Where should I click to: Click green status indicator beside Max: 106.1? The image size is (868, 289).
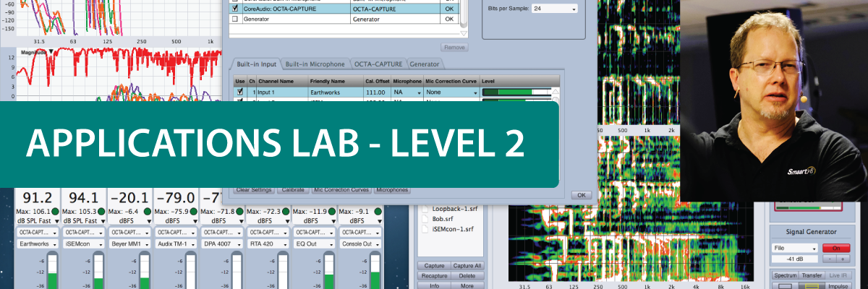tap(54, 211)
